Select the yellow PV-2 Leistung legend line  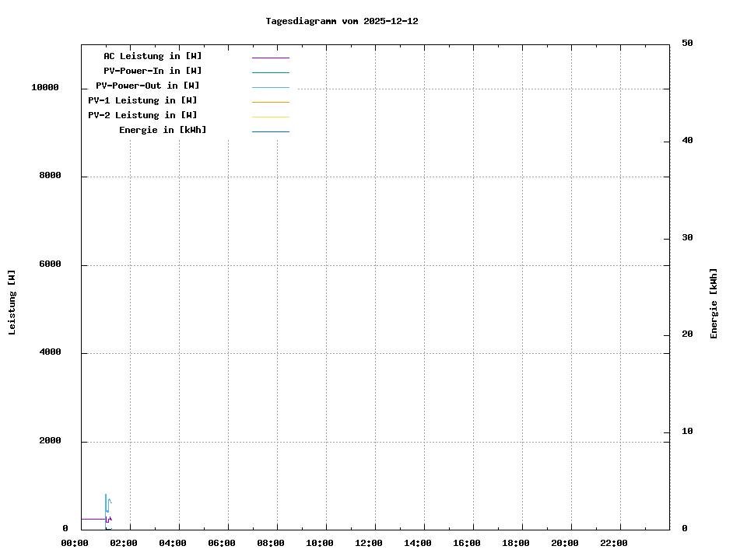pos(270,117)
